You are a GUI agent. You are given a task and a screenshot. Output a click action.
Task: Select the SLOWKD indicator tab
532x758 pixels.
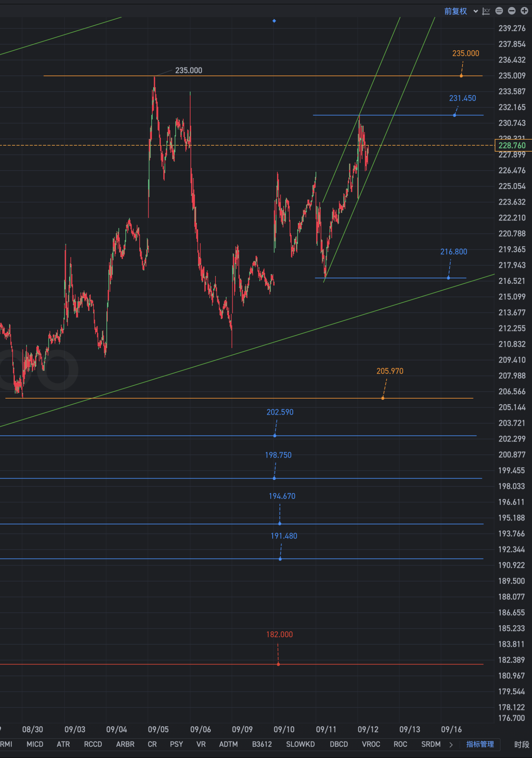point(300,744)
